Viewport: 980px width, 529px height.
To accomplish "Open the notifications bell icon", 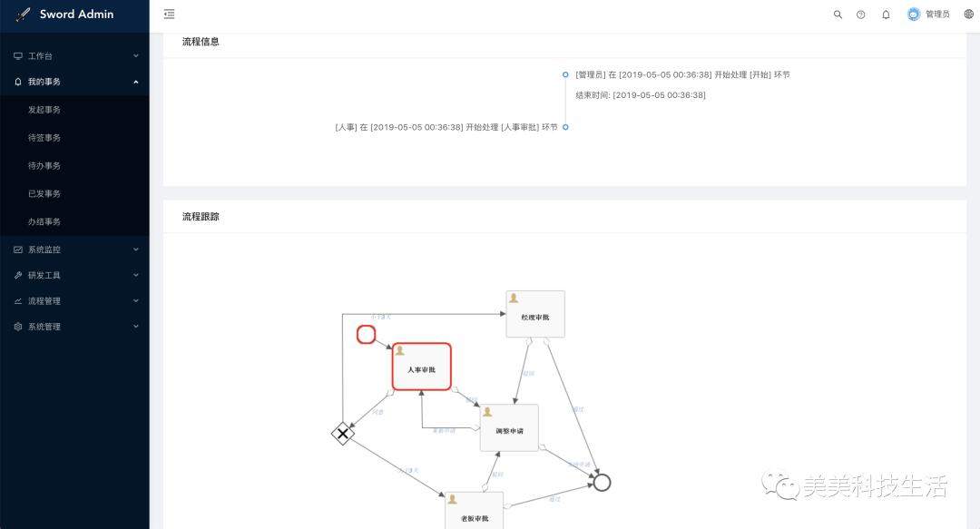I will [x=886, y=14].
